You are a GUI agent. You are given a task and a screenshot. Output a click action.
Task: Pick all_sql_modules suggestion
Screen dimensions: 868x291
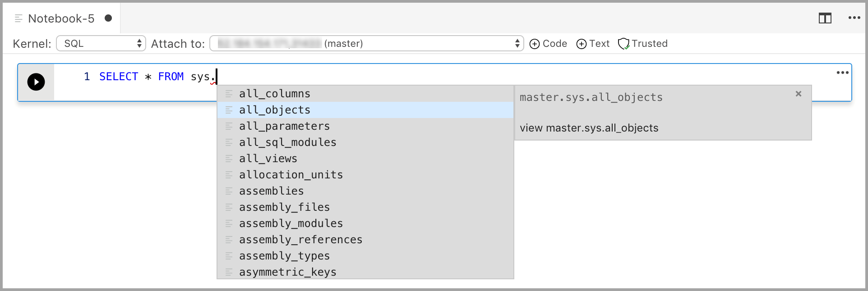coord(287,142)
